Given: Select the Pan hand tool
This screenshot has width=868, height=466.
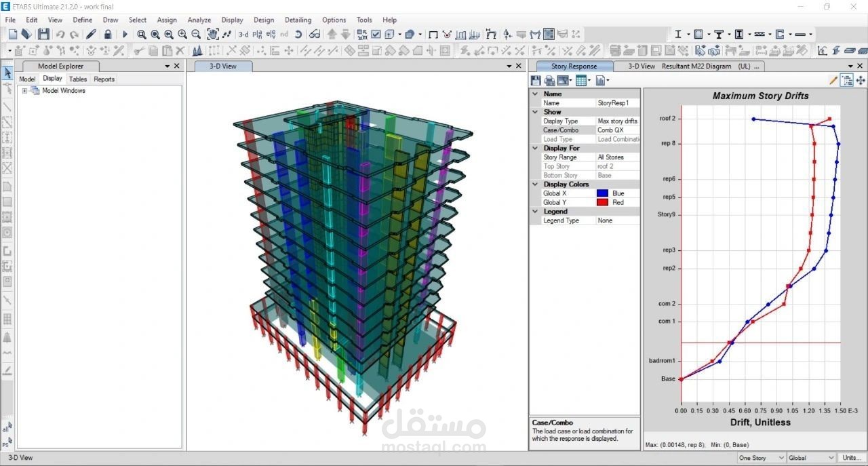Looking at the screenshot, I should [212, 34].
